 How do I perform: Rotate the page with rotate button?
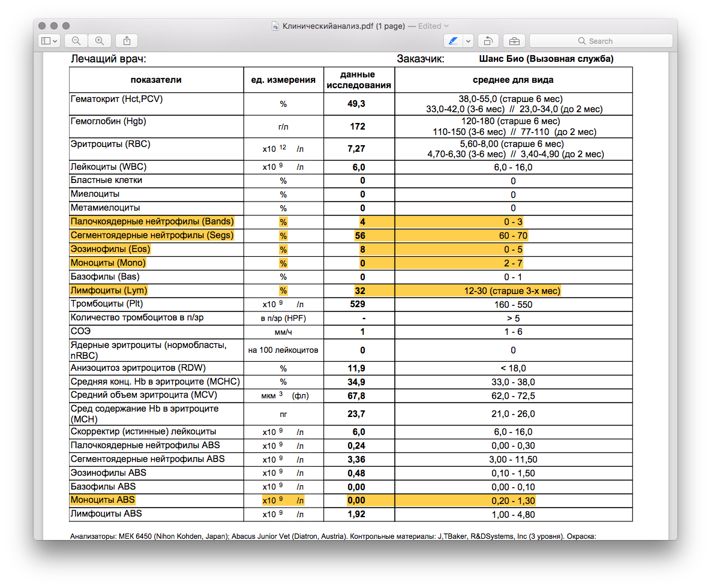click(x=488, y=41)
